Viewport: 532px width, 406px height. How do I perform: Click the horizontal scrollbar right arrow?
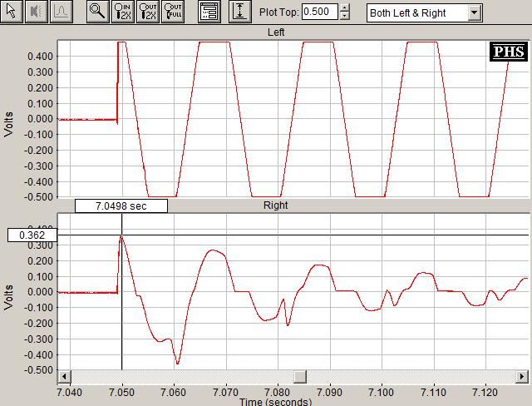pos(522,377)
